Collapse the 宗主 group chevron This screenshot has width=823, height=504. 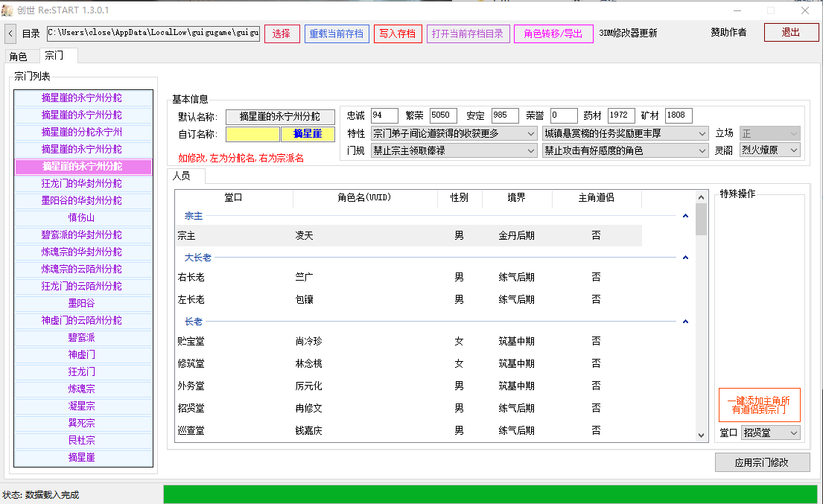tap(685, 216)
